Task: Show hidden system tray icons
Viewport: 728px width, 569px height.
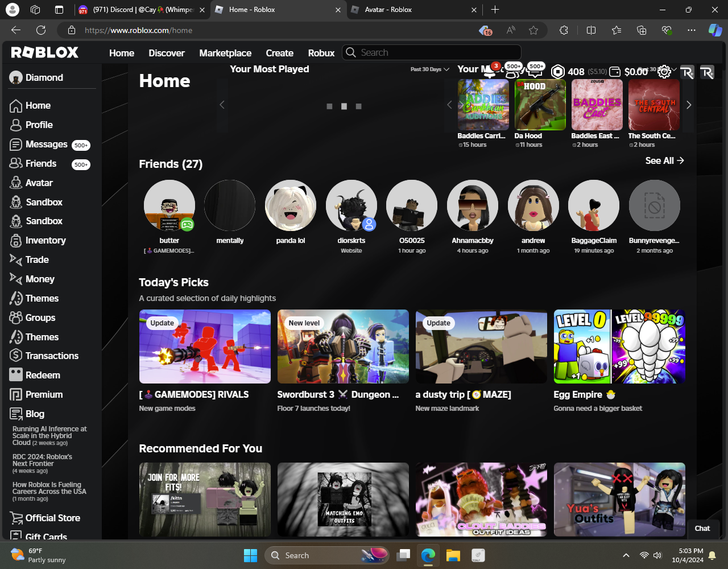Action: 626,555
